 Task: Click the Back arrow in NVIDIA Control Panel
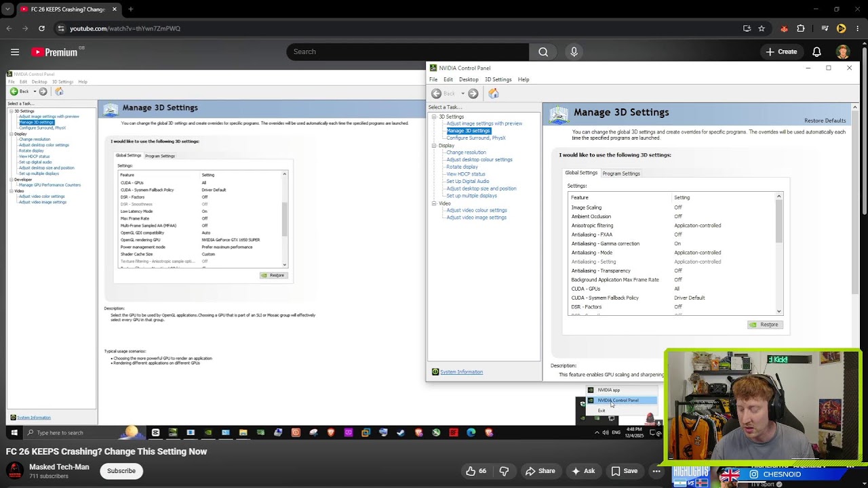[x=436, y=94]
